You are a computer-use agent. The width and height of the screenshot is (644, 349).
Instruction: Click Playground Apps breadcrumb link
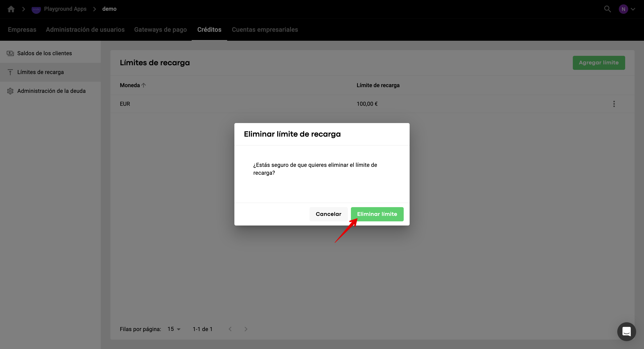[65, 9]
